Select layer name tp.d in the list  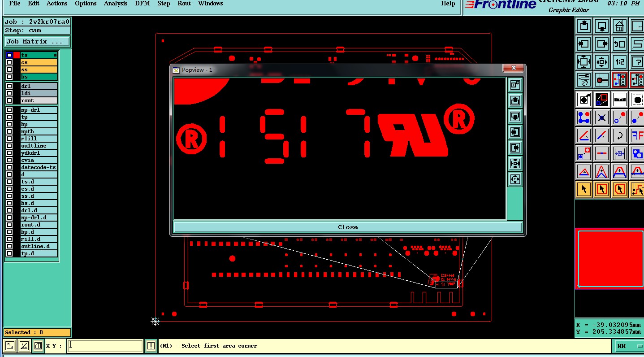tap(39, 253)
